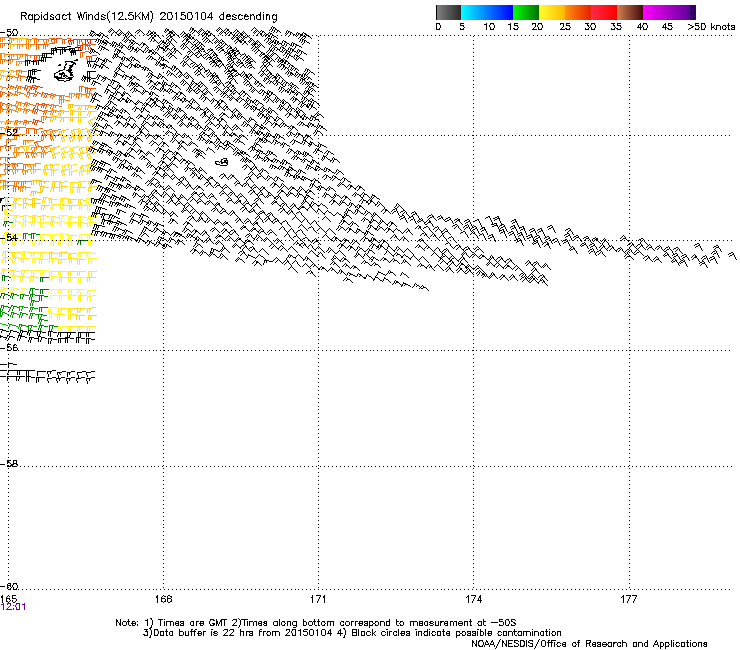Click the magenta-purple 40-50 knots legend swatch

tap(669, 12)
